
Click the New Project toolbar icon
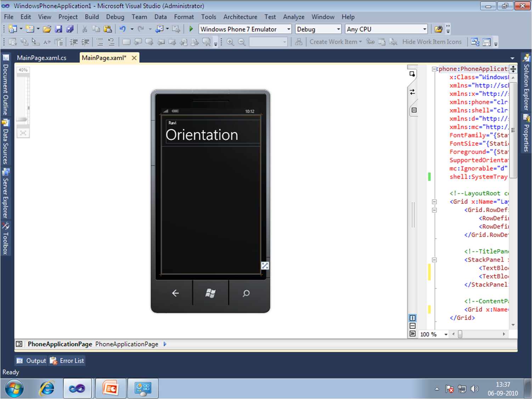pos(13,29)
